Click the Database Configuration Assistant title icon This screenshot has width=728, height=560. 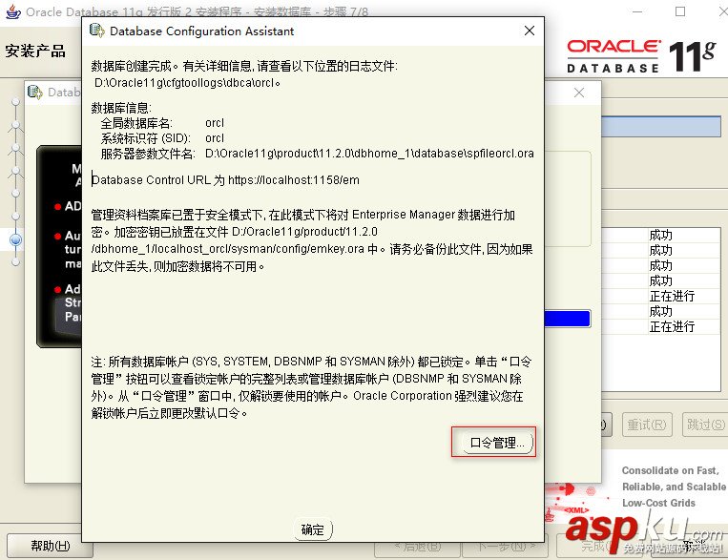click(x=96, y=31)
